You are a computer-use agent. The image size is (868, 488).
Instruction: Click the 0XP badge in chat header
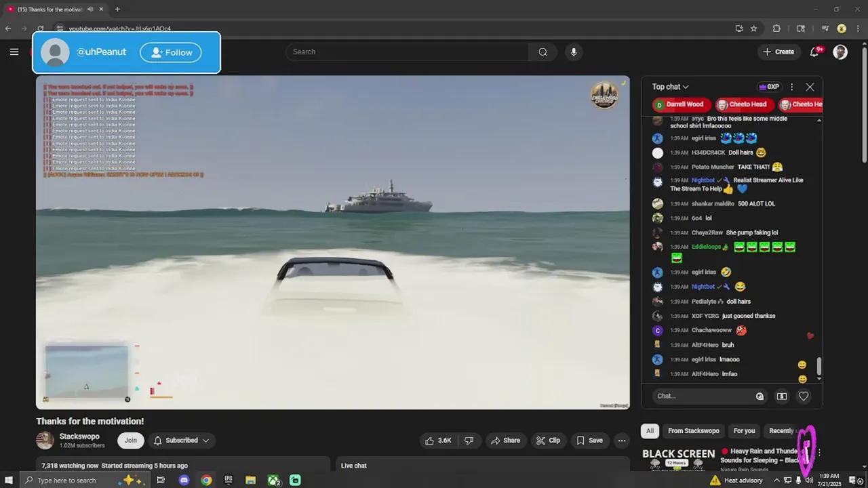(x=769, y=87)
